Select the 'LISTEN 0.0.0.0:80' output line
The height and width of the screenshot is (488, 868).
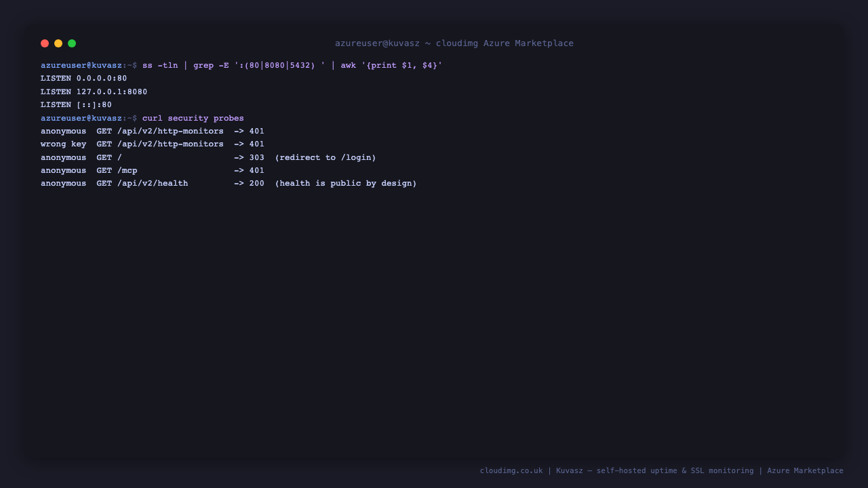(x=84, y=79)
